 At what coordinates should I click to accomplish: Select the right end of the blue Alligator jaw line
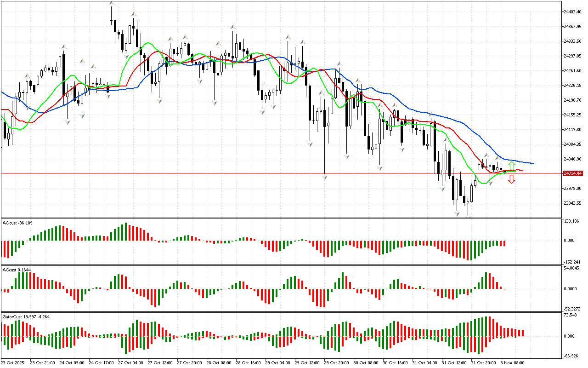pyautogui.click(x=533, y=164)
